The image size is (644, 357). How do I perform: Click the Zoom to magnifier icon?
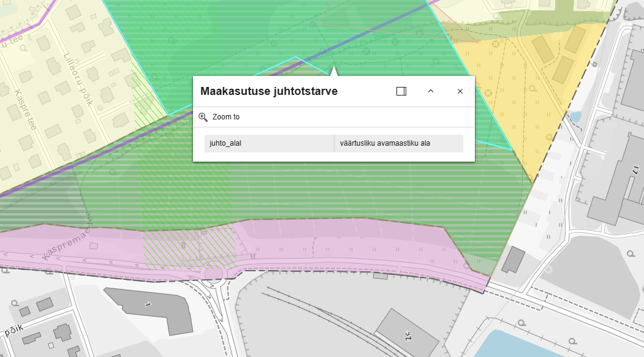click(x=203, y=117)
